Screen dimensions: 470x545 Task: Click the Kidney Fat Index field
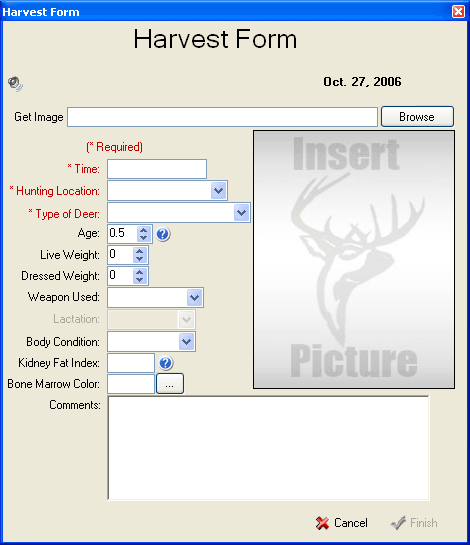click(x=131, y=363)
